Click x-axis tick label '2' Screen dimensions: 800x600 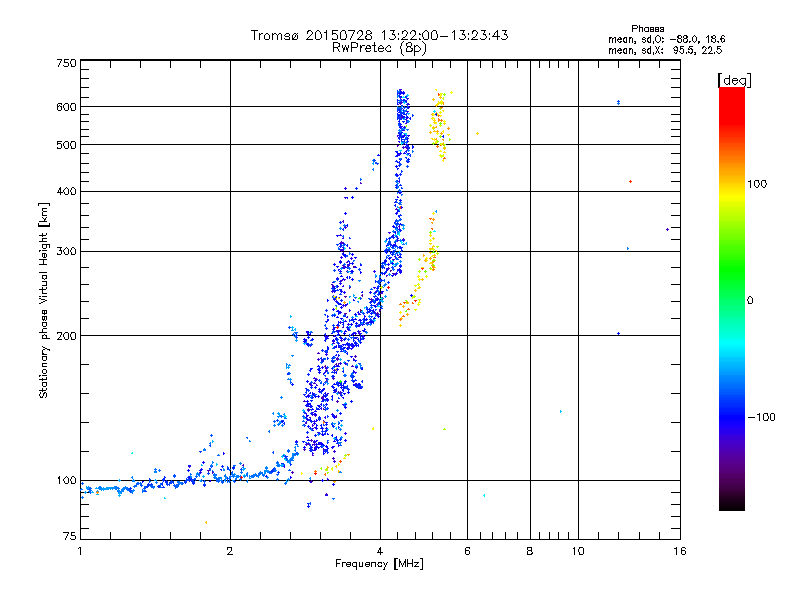[230, 551]
